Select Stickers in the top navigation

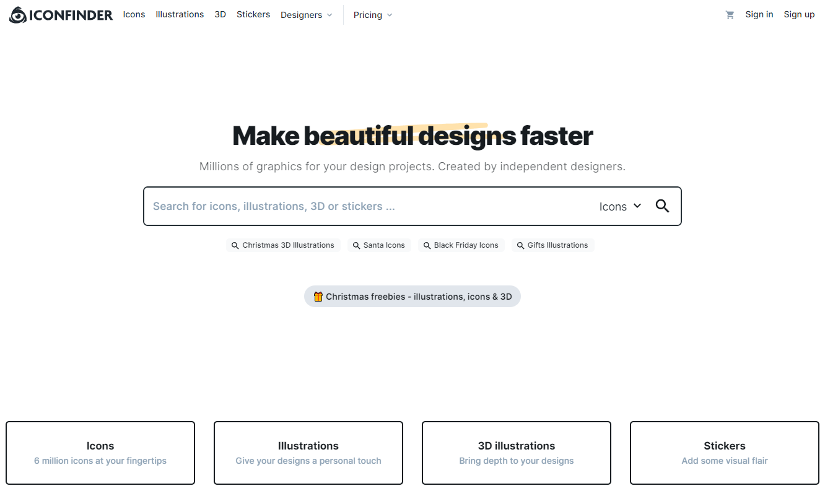[x=253, y=14]
